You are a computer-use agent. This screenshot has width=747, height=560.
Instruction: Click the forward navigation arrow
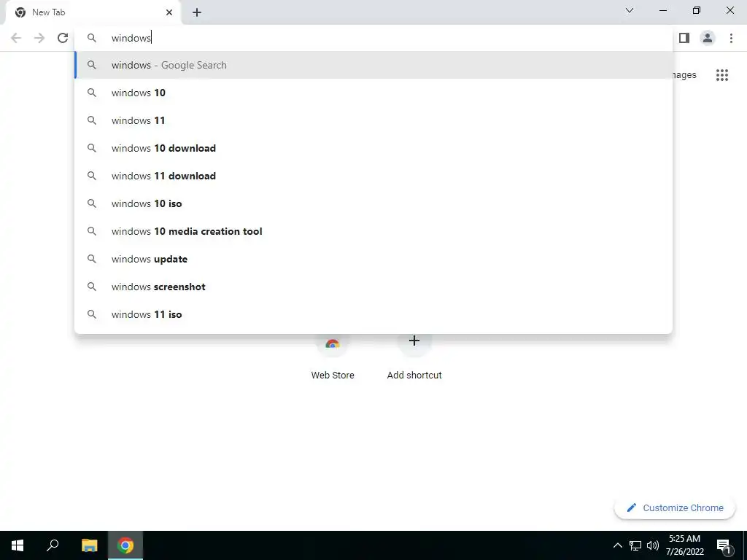pos(39,38)
